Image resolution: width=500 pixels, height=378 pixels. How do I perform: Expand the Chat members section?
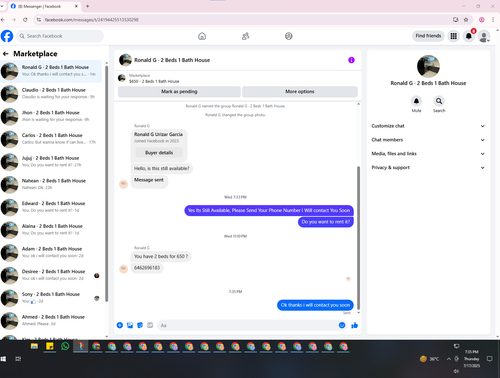coord(428,140)
